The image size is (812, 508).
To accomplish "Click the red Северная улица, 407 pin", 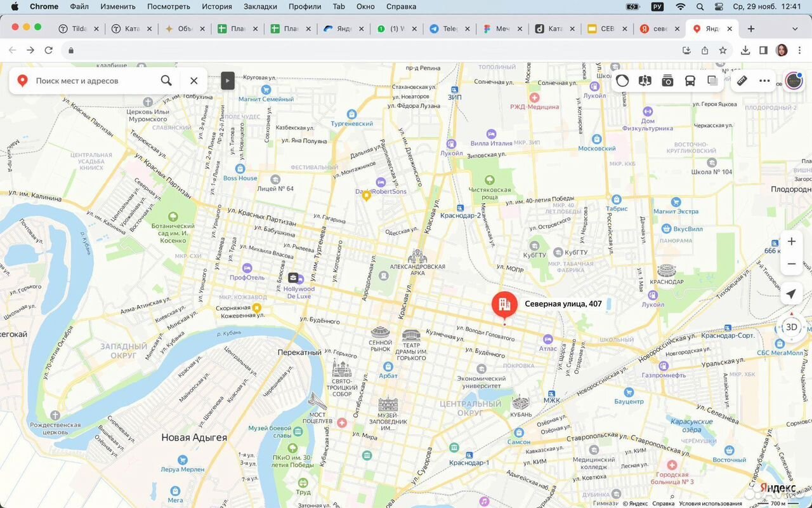I will tap(504, 306).
